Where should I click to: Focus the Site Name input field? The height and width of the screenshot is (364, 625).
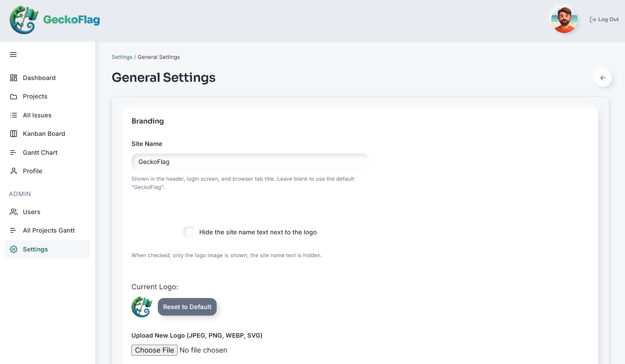pos(250,162)
